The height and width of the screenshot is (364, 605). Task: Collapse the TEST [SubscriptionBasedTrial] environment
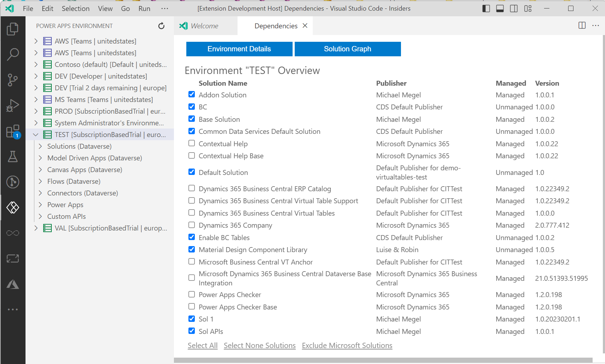[36, 135]
